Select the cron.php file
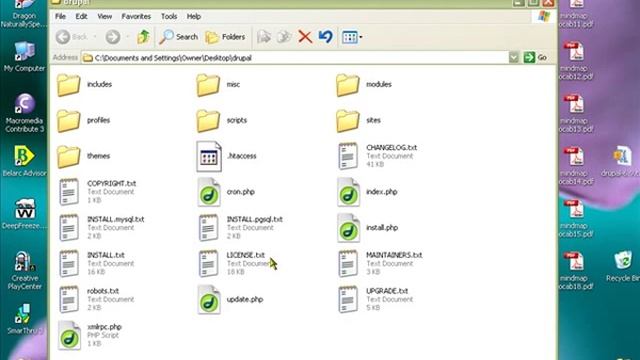Image resolution: width=640 pixels, height=360 pixels. click(226, 192)
